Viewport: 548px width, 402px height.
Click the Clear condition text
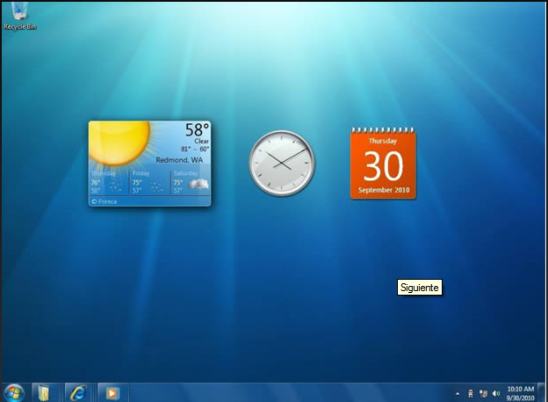tap(202, 141)
